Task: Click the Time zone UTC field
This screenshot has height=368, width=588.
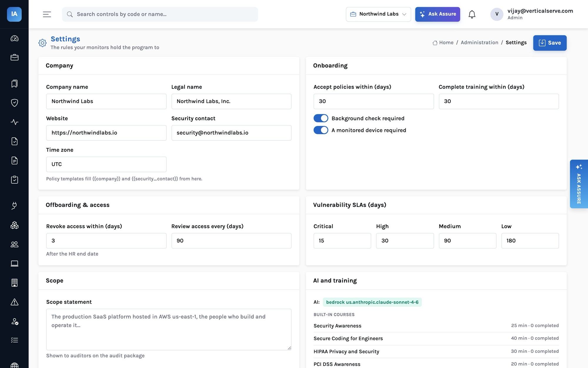Action: tap(106, 164)
